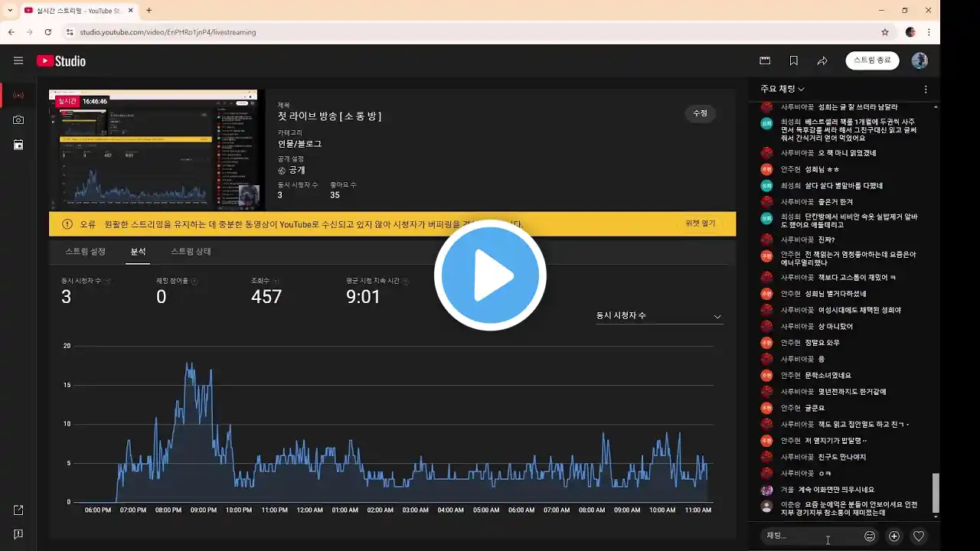
Task: Select the 분석 tab
Action: (x=138, y=251)
